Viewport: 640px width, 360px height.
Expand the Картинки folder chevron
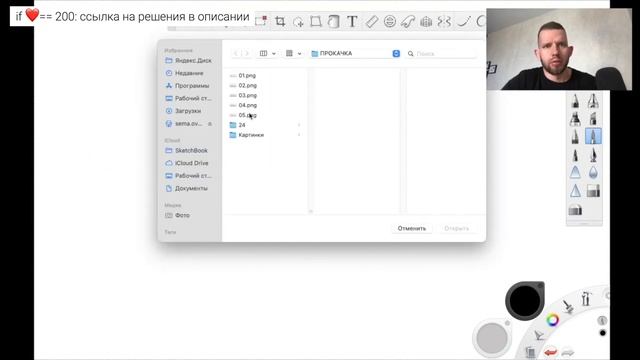(x=299, y=135)
